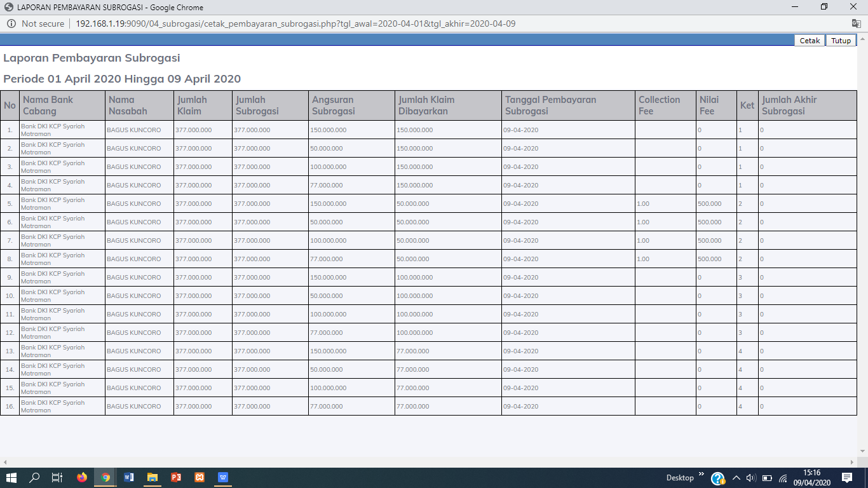Screen dimensions: 868x488
Task: Click the Cetak print button
Action: [810, 40]
